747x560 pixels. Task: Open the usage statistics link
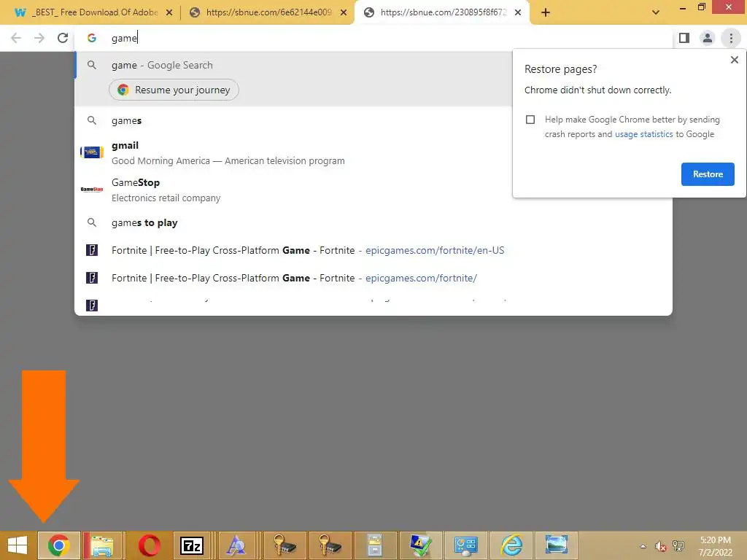click(x=643, y=134)
